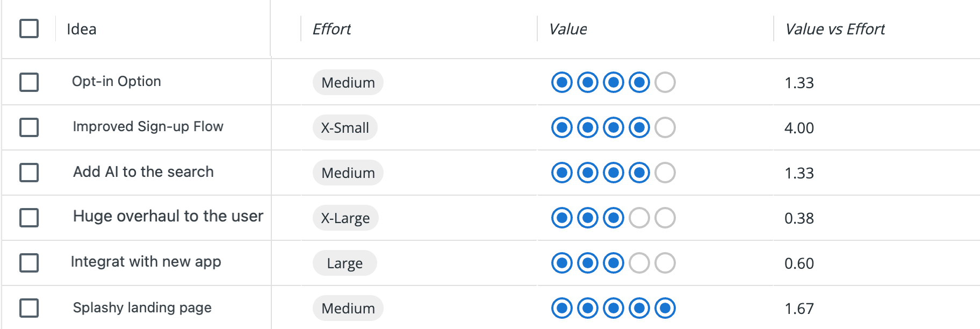This screenshot has width=980, height=329.
Task: Select the first value dot for Improved Sign-up Flow
Action: click(x=561, y=127)
